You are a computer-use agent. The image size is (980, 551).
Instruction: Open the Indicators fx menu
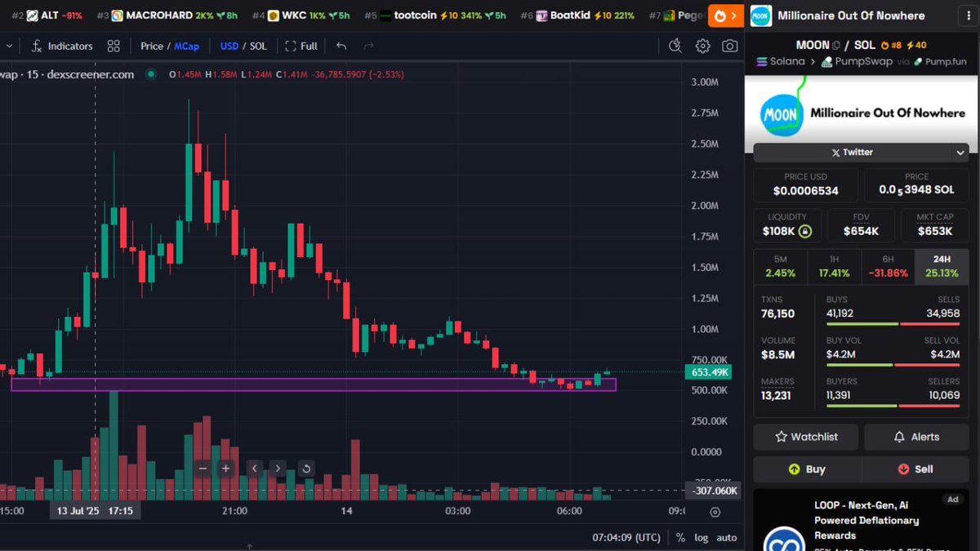pyautogui.click(x=62, y=47)
